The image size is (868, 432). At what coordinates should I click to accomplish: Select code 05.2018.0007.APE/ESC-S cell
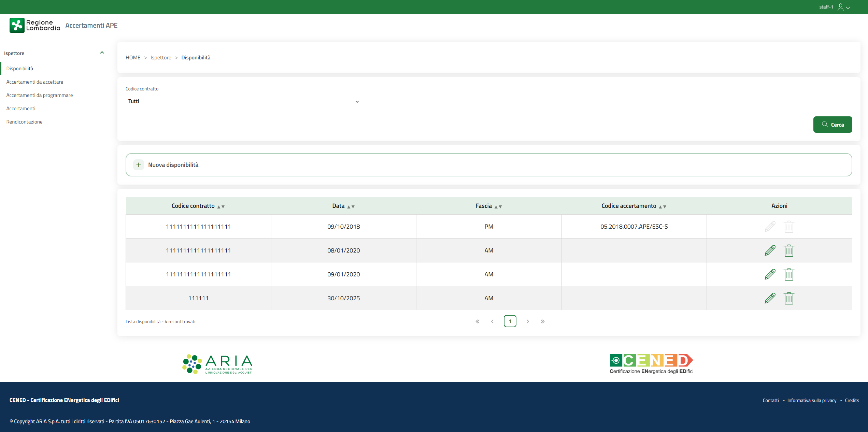[634, 227]
